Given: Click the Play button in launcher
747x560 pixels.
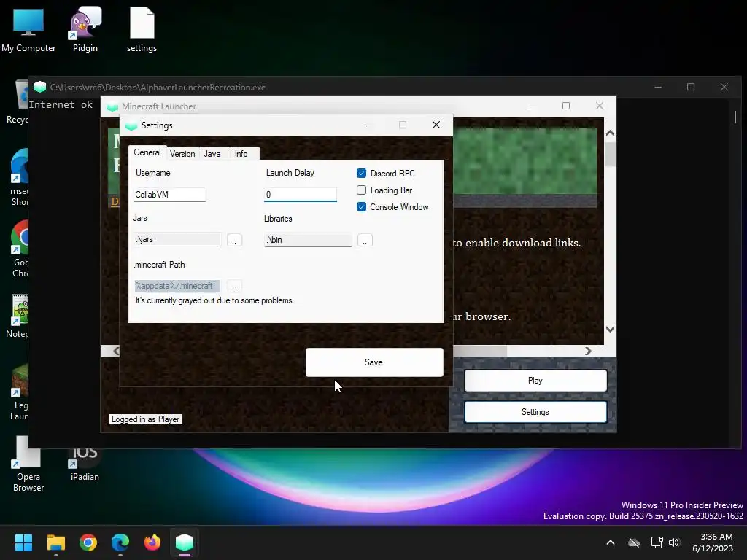Looking at the screenshot, I should [x=535, y=381].
